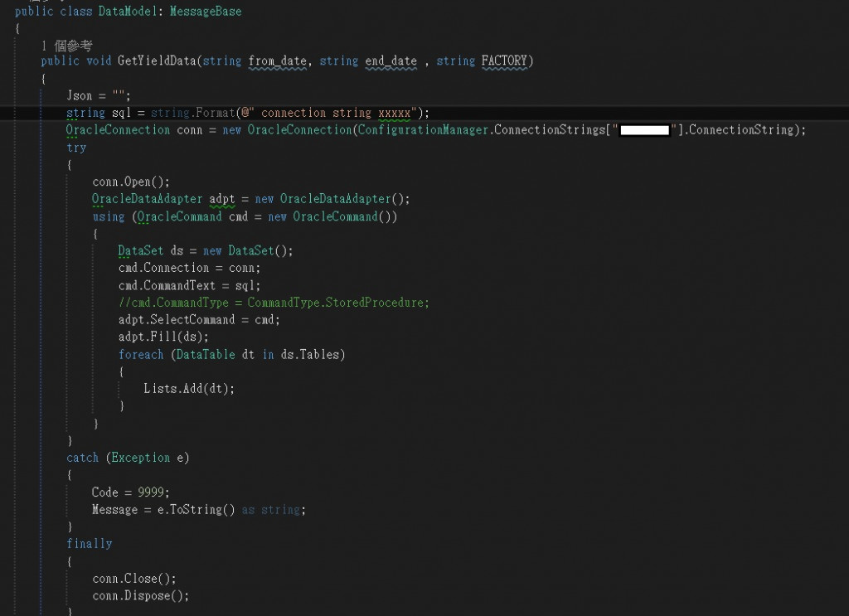Click the end_date parameter
The height and width of the screenshot is (616, 849).
coord(391,61)
